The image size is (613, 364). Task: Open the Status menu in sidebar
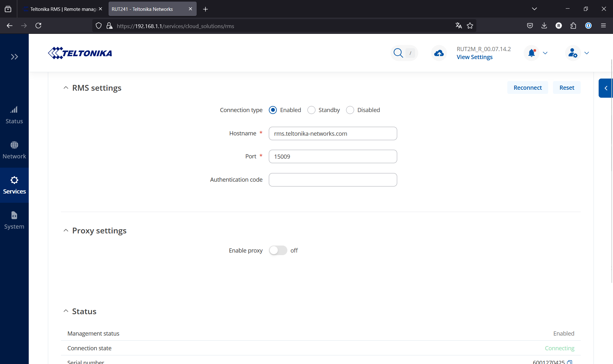coord(14,115)
